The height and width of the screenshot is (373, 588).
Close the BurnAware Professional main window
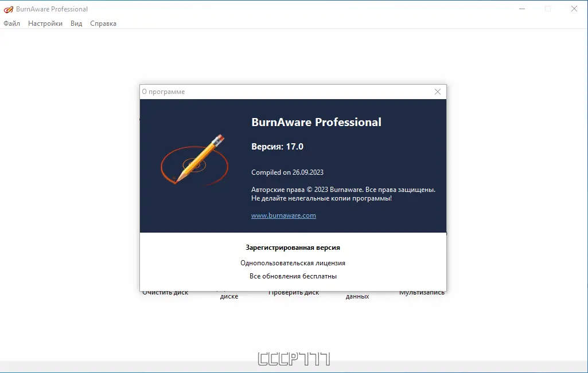tap(574, 9)
